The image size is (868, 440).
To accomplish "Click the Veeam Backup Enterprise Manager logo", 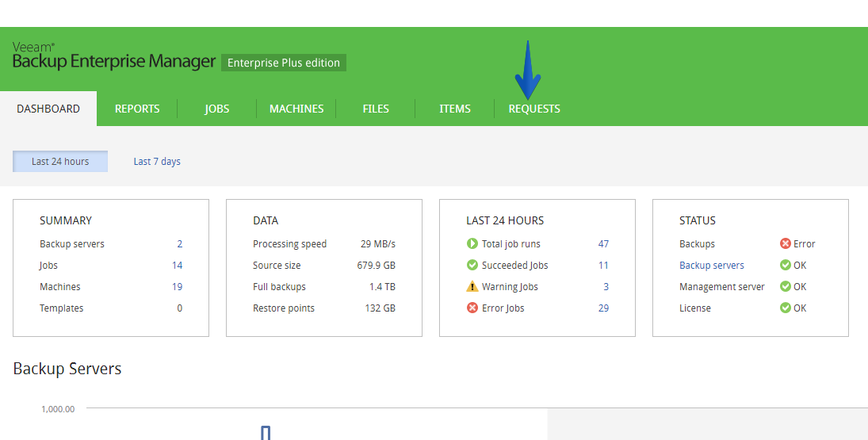I will pyautogui.click(x=114, y=56).
